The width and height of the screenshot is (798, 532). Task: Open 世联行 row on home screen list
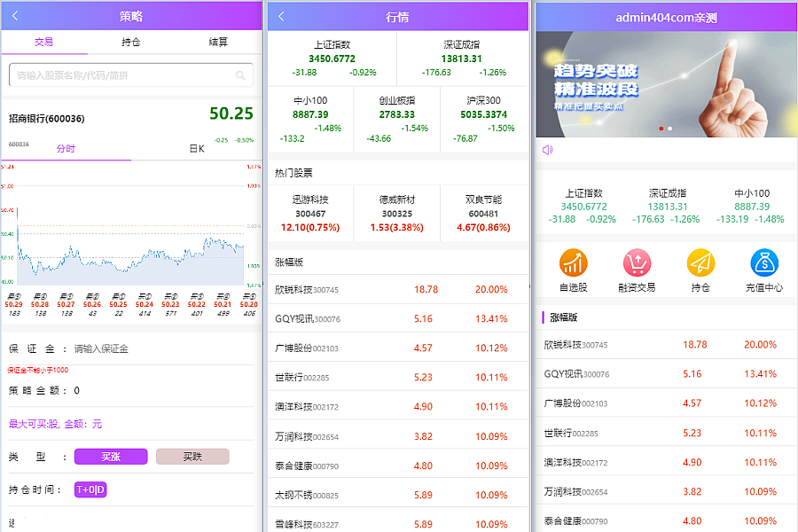point(666,433)
